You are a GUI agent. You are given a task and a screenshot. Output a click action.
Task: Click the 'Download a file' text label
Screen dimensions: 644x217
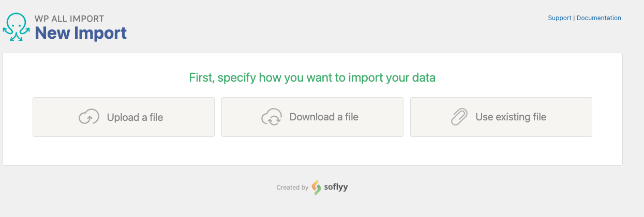[x=324, y=117]
